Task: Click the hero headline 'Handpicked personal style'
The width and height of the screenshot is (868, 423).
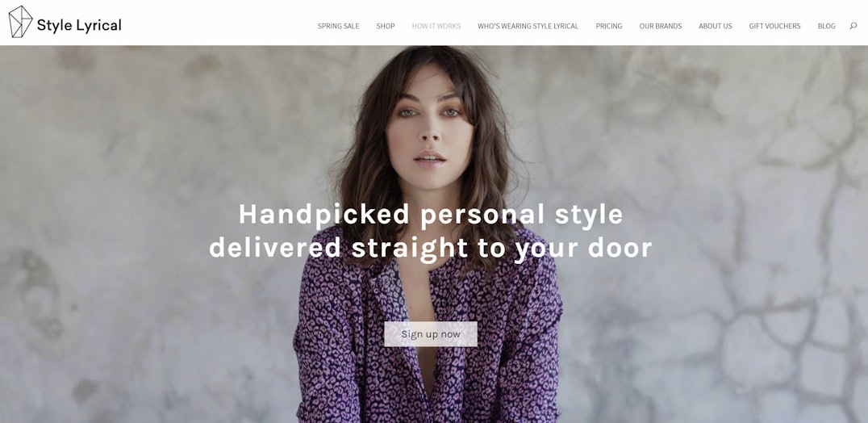Action: coord(431,214)
